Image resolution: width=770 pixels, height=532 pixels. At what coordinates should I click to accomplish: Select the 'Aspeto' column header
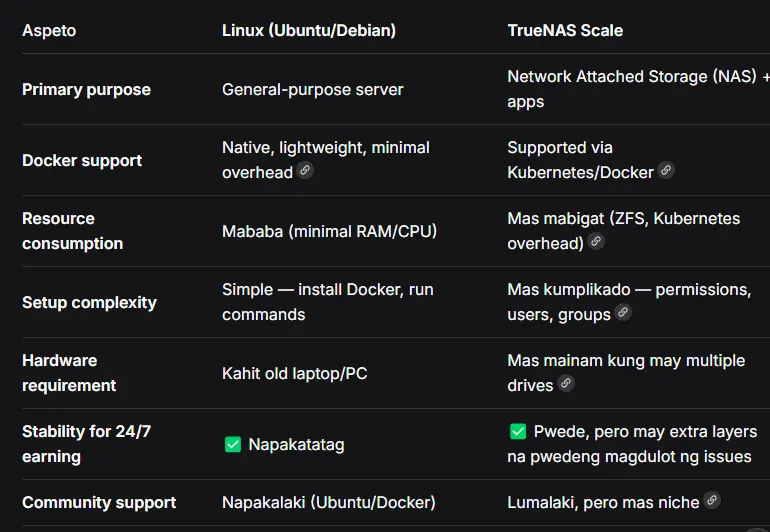(x=49, y=30)
